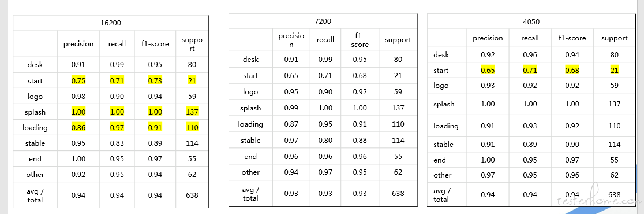Select stable recall 0.80 in 7200 table

click(x=325, y=141)
